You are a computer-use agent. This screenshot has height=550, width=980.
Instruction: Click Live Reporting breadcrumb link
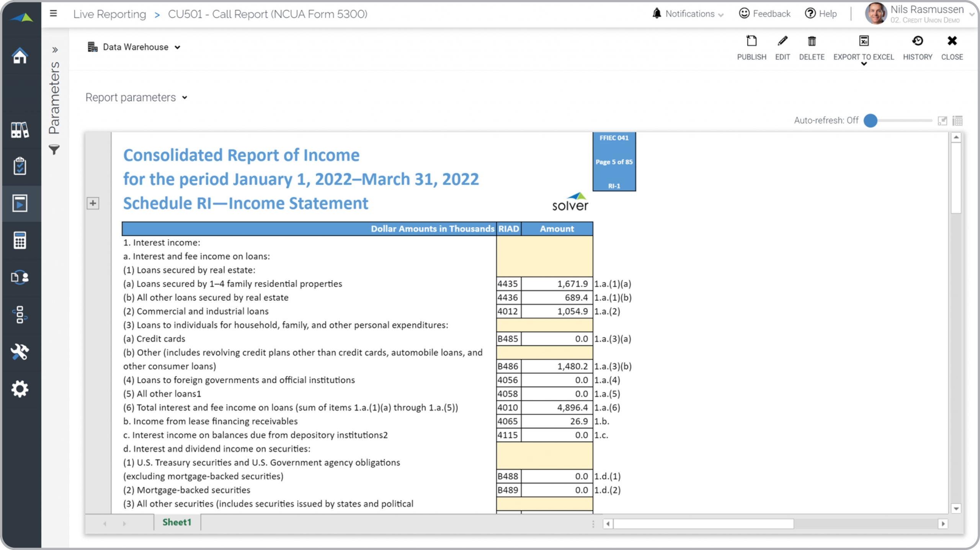(109, 14)
